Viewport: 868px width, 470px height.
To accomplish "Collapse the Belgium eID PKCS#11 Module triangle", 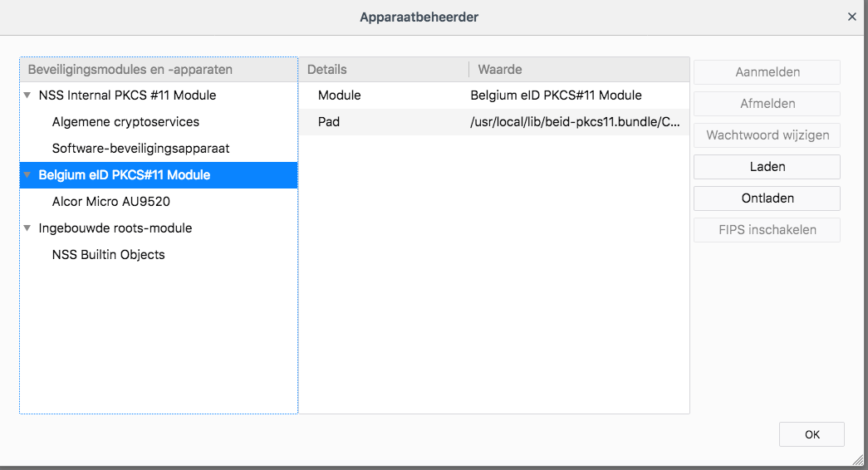I will coord(27,175).
